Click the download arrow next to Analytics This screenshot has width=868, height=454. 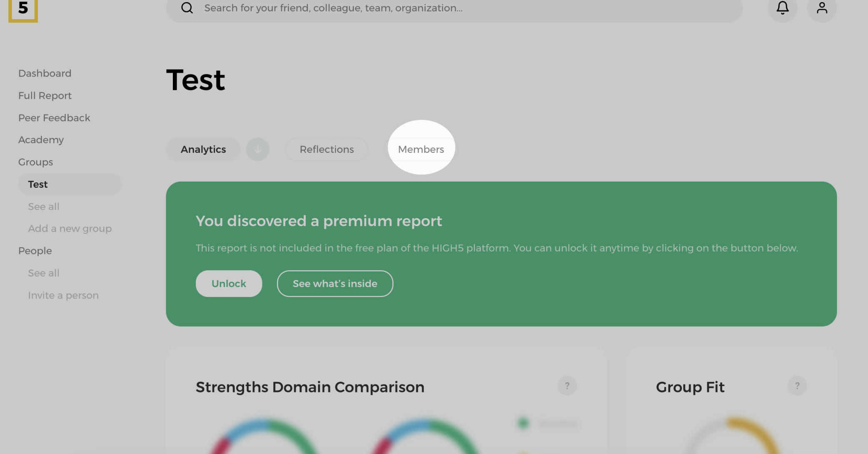coord(257,149)
